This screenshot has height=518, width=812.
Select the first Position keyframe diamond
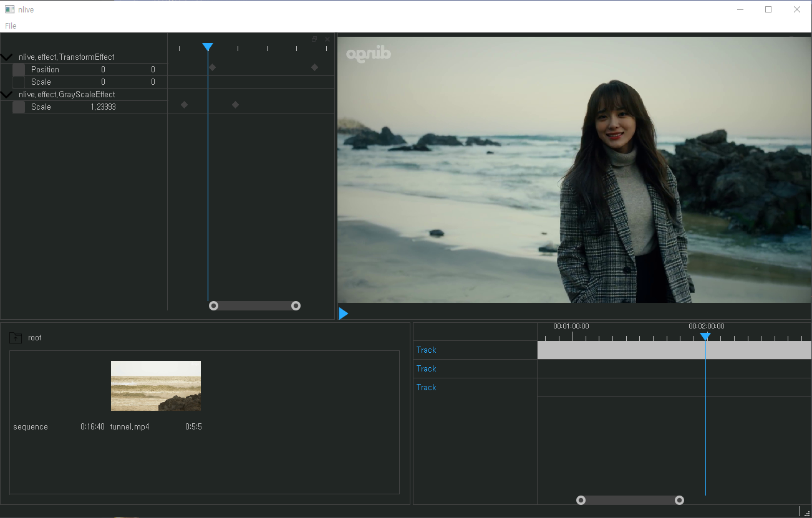(212, 67)
